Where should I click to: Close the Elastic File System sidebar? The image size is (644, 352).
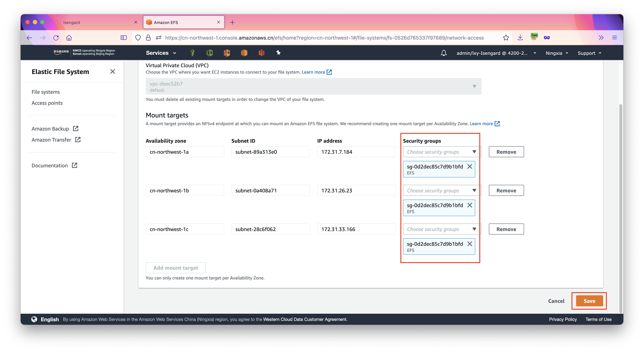coord(112,72)
